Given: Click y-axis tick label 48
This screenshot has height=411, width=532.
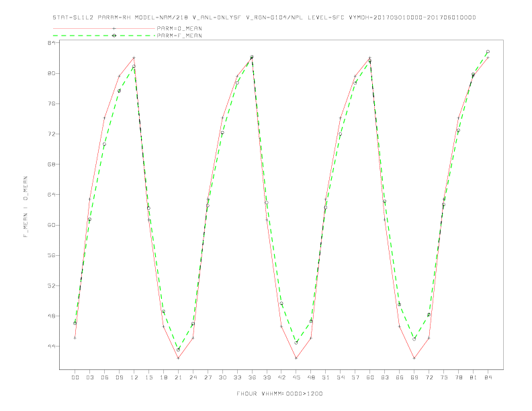Looking at the screenshot, I should pos(51,316).
